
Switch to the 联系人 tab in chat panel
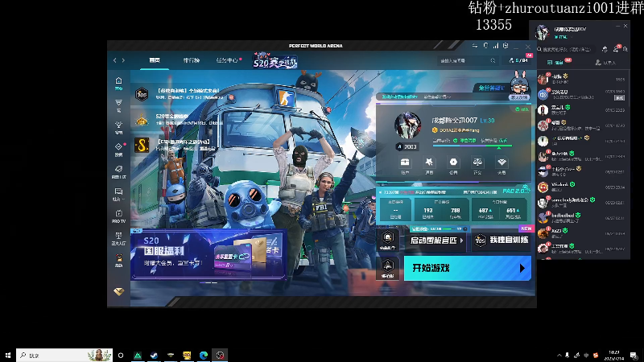tap(606, 63)
